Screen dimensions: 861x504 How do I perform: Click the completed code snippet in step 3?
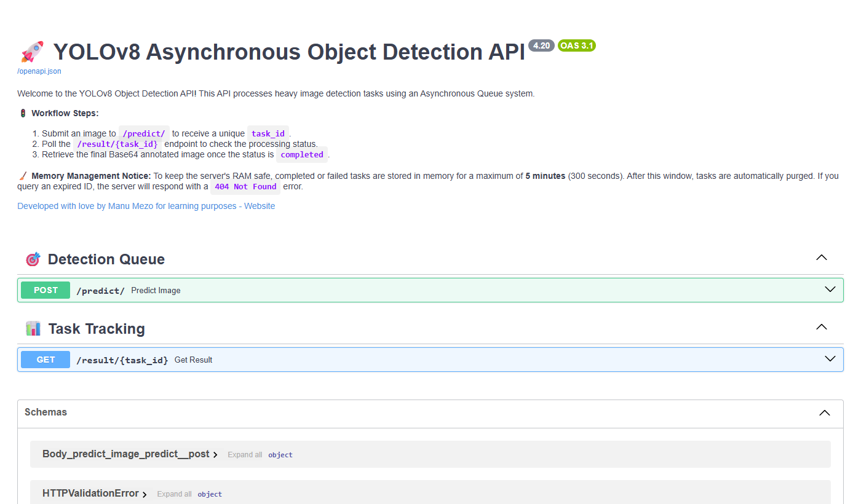302,155
